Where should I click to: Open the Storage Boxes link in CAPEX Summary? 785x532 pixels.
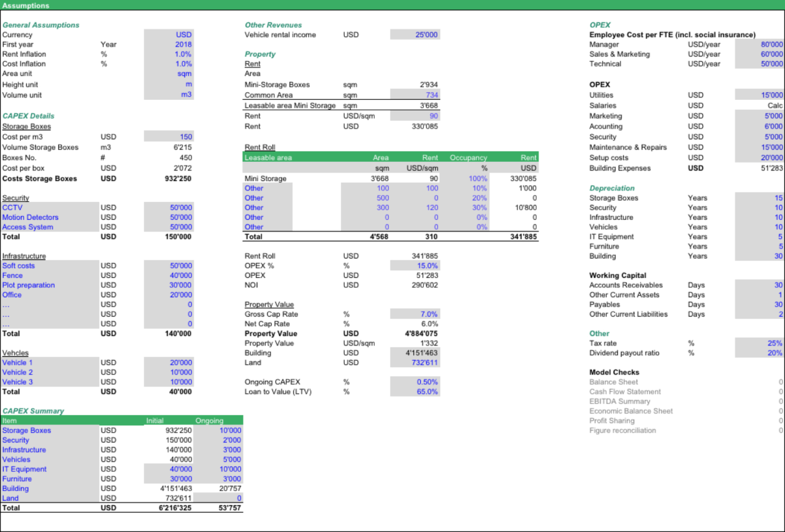(x=26, y=430)
